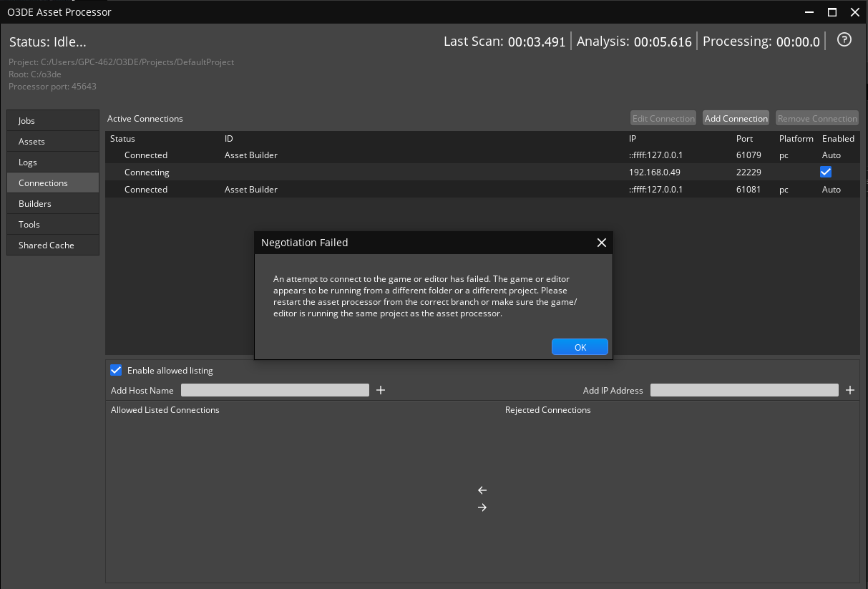
Task: Click the Add Connection button
Action: [x=736, y=118]
